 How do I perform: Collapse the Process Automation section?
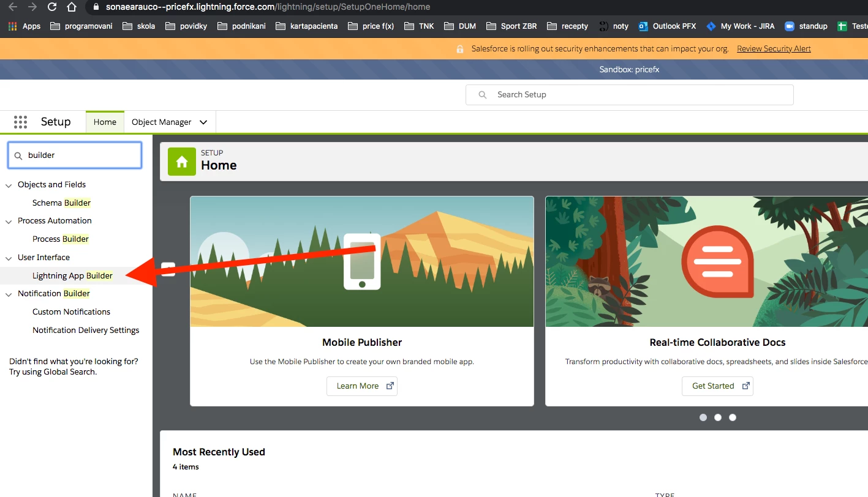(x=8, y=220)
